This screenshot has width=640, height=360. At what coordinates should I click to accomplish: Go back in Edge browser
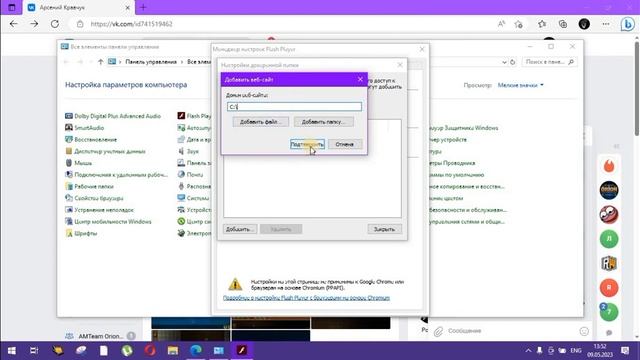[13, 24]
